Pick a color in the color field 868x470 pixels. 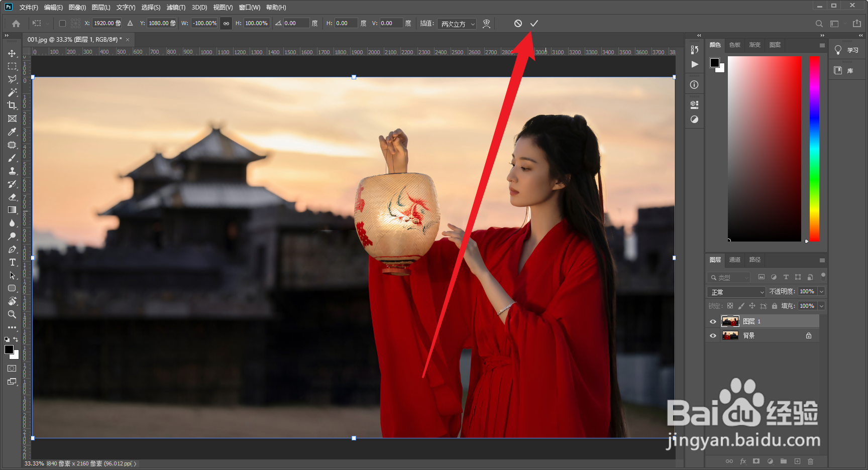(764, 149)
